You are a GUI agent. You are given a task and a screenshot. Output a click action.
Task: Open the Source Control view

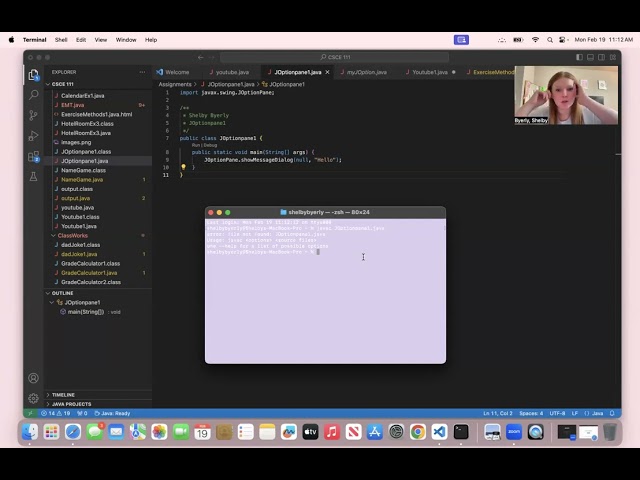tap(33, 115)
